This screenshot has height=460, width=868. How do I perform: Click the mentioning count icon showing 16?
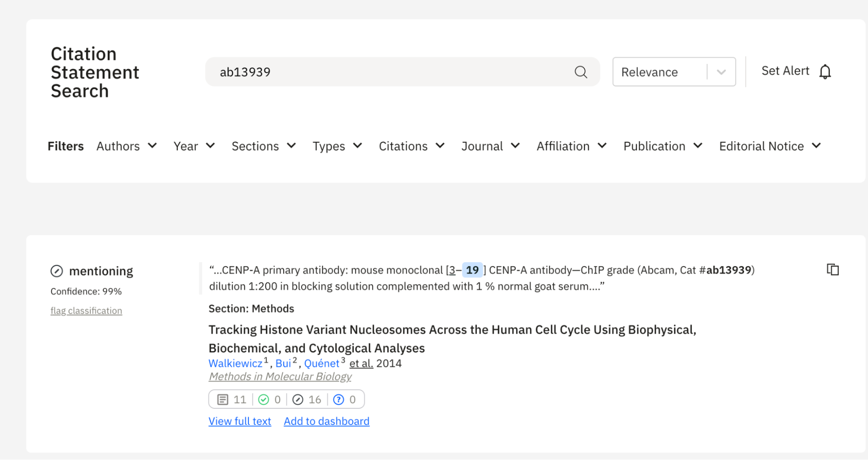pos(298,399)
